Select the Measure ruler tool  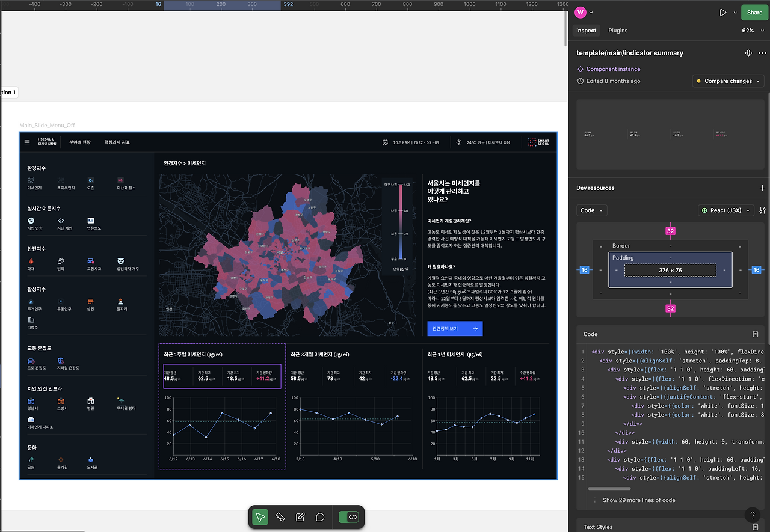pos(280,517)
